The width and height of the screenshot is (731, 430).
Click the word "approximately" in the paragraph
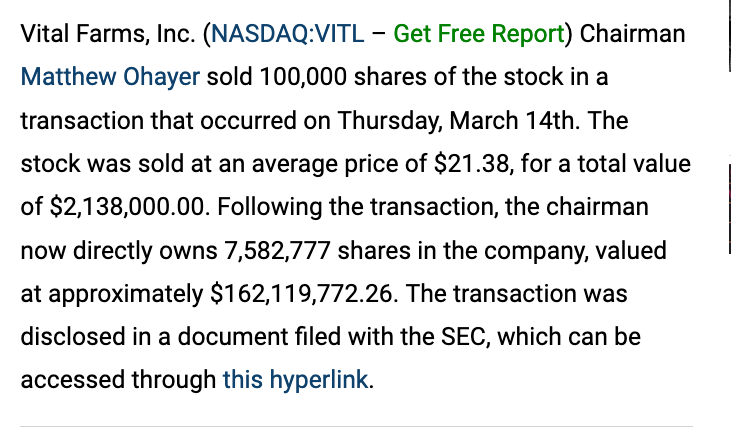tap(126, 294)
